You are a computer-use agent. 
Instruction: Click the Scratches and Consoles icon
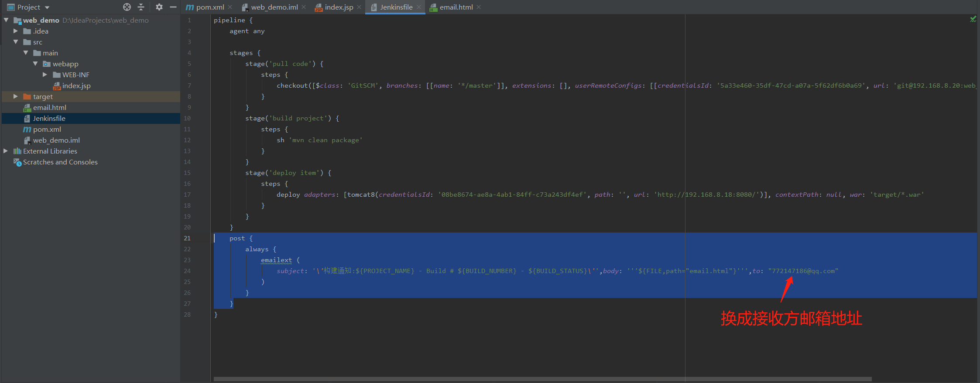(17, 162)
